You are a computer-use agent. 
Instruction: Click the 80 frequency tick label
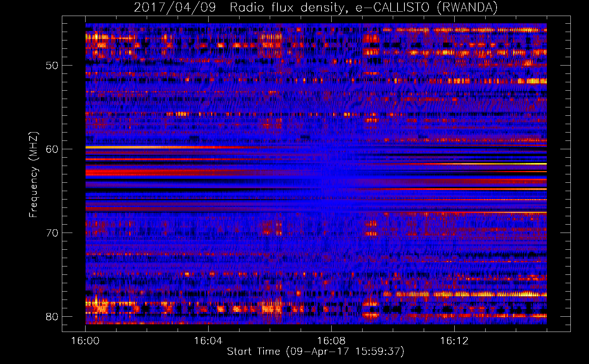[x=52, y=317]
